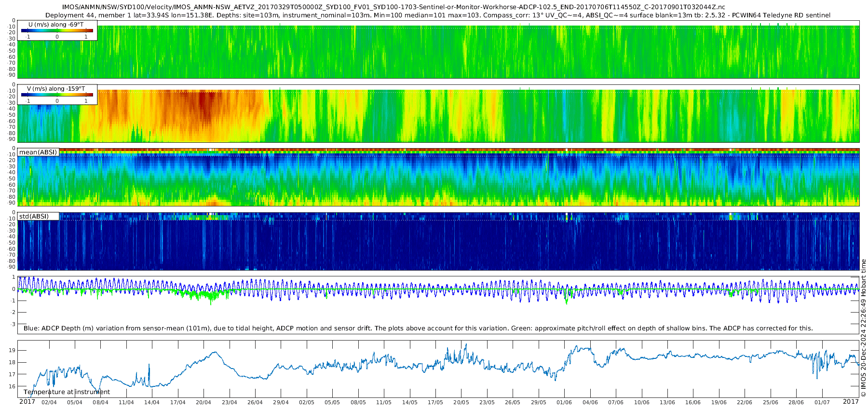Viewport: 868px width, 410px height.
Task: Click the 14/04 date tick
Action: [x=151, y=402]
